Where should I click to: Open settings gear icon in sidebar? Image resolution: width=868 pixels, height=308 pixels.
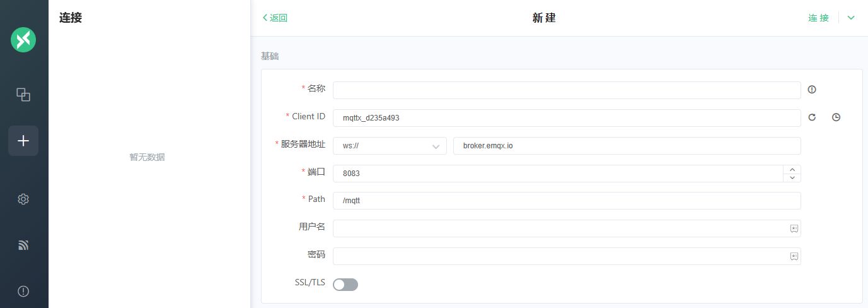click(x=23, y=199)
